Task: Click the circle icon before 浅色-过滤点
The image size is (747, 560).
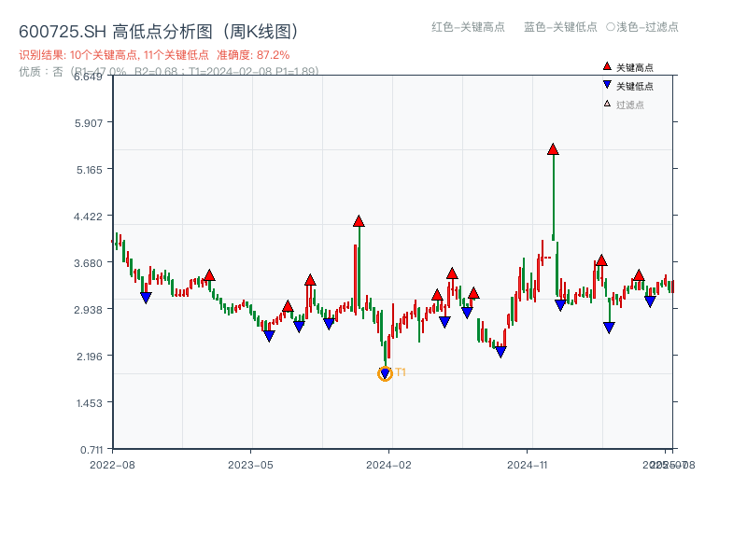Action: pyautogui.click(x=611, y=27)
